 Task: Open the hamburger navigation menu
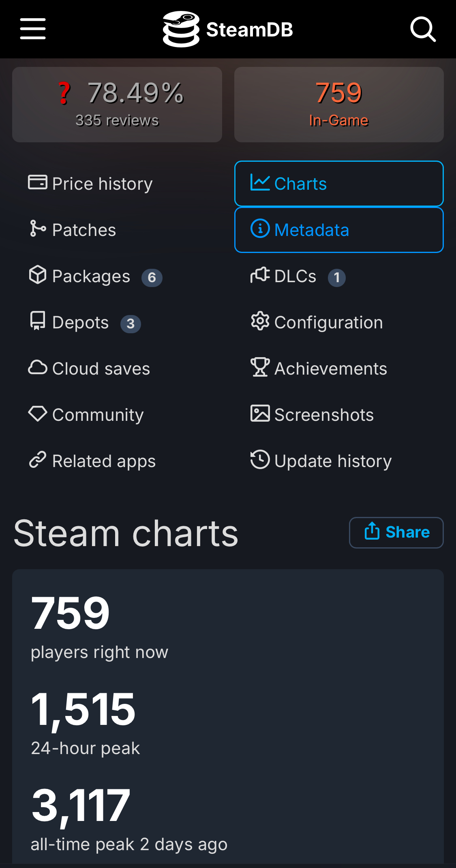(x=33, y=29)
